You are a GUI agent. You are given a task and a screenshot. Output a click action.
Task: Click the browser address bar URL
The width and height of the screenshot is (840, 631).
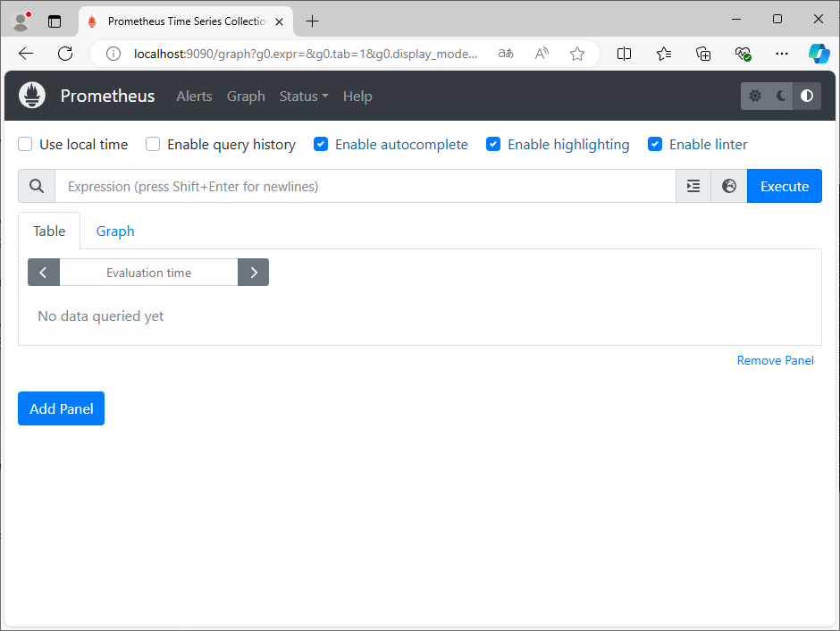tap(306, 54)
